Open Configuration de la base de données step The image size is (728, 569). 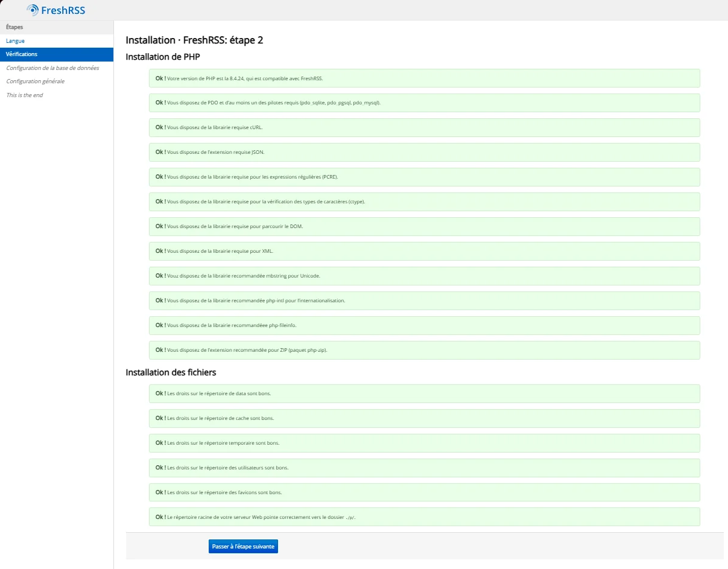[x=52, y=68]
